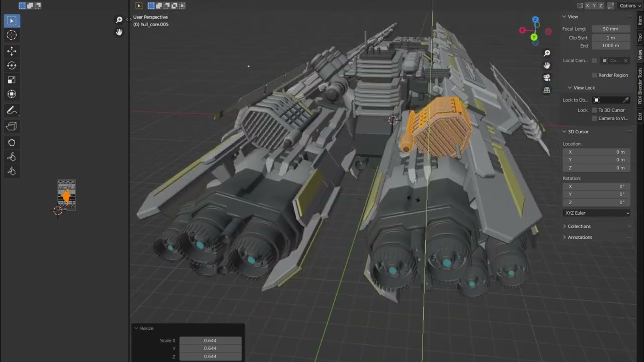Select the Transform tool
644x362 pixels.
tap(12, 94)
